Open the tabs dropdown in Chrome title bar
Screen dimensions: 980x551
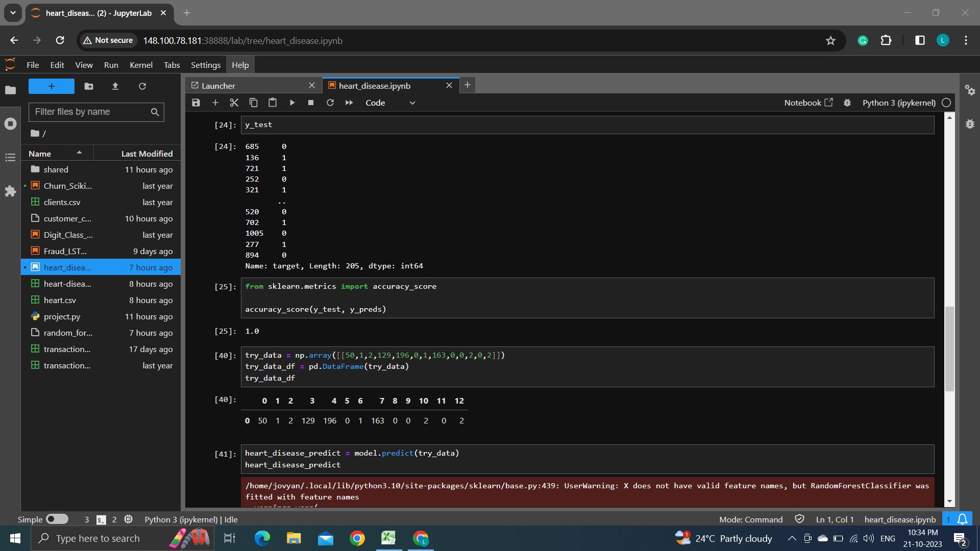13,13
